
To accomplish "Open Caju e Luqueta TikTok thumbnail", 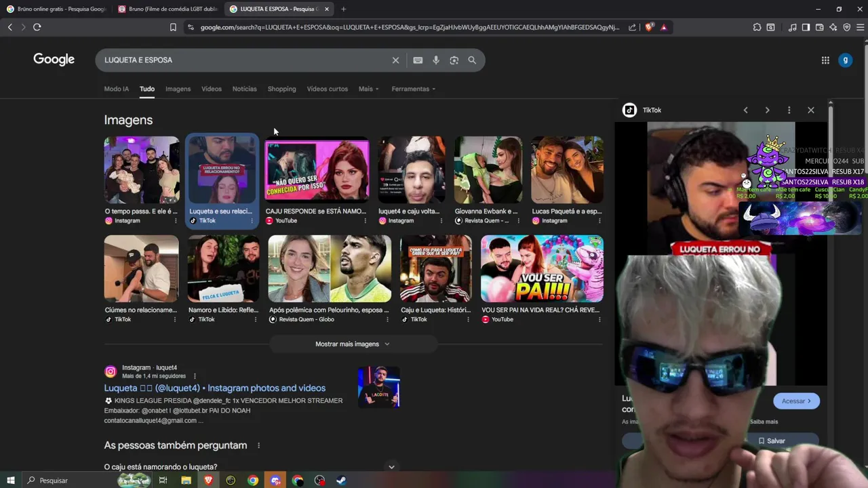I will (x=435, y=268).
